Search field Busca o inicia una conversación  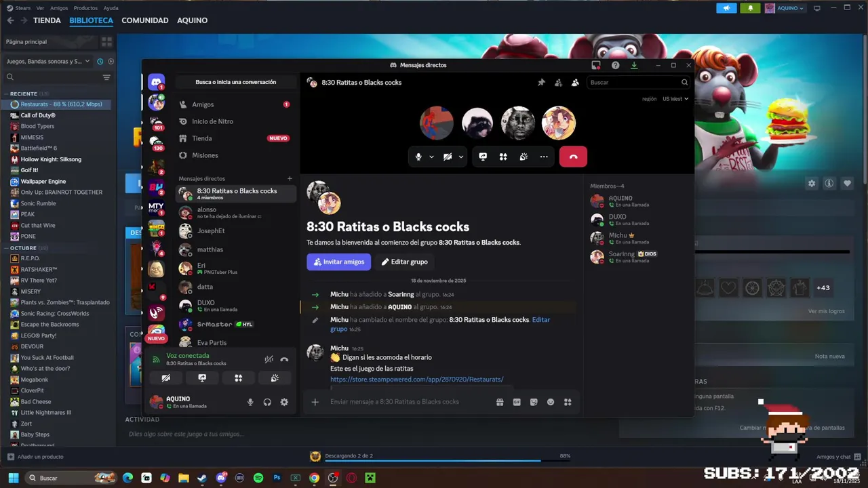(x=235, y=82)
